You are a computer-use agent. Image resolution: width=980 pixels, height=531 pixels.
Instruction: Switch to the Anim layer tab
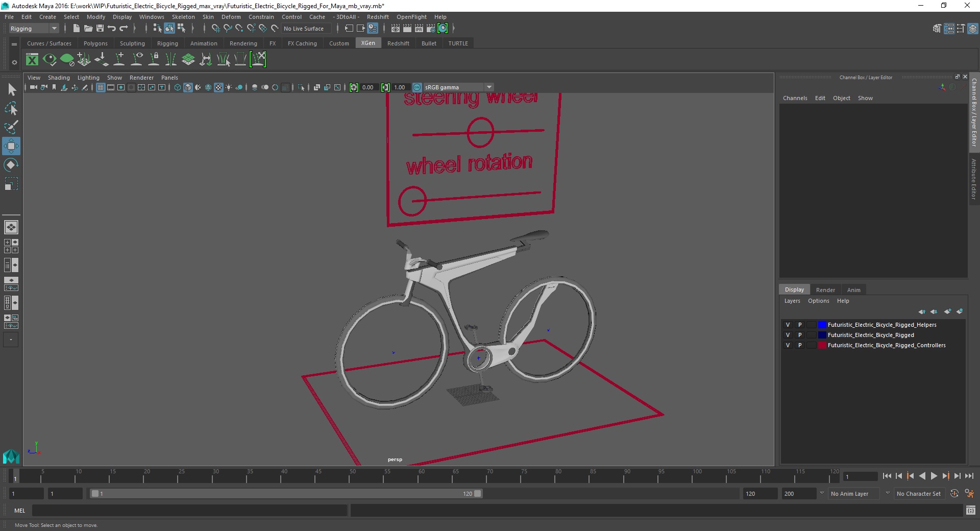point(853,290)
